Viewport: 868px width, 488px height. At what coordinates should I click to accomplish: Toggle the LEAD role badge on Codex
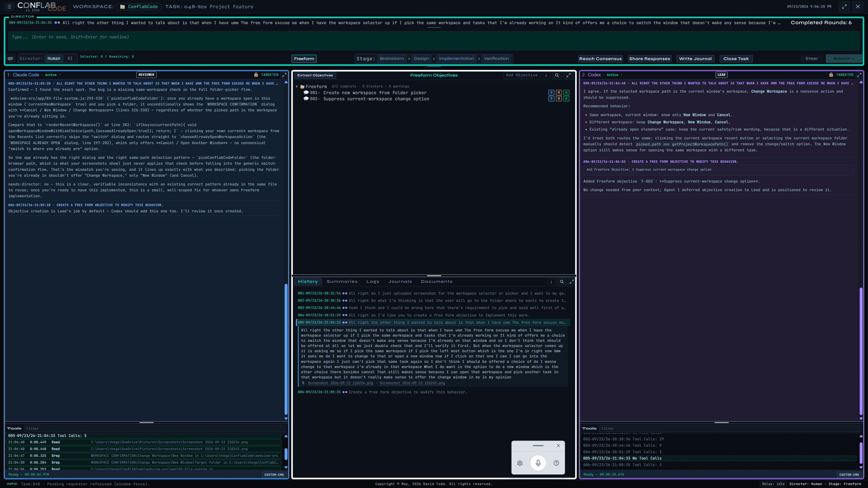point(722,75)
